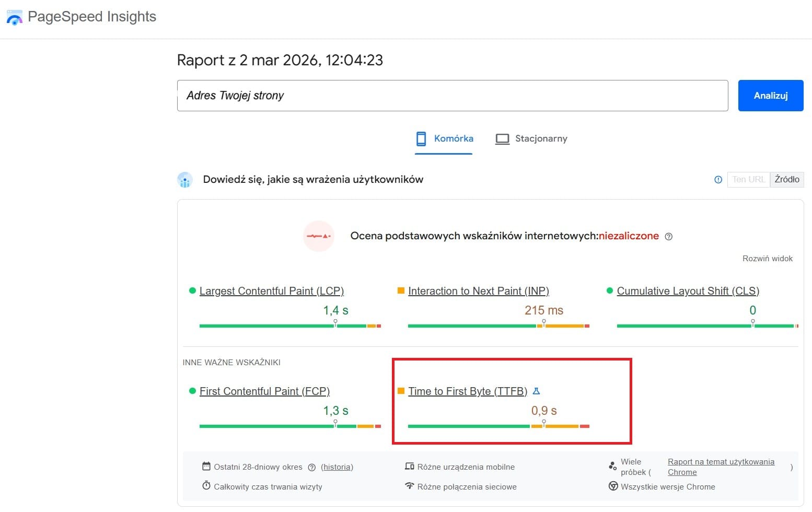Focus the Adres Twojej strony URL field
This screenshot has height=512, width=812.
pyautogui.click(x=453, y=96)
